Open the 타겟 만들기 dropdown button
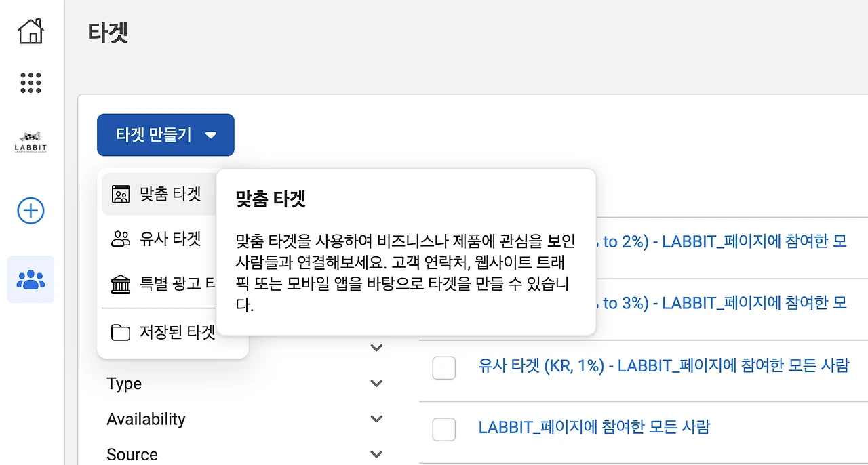Image resolution: width=868 pixels, height=465 pixels. 165,135
